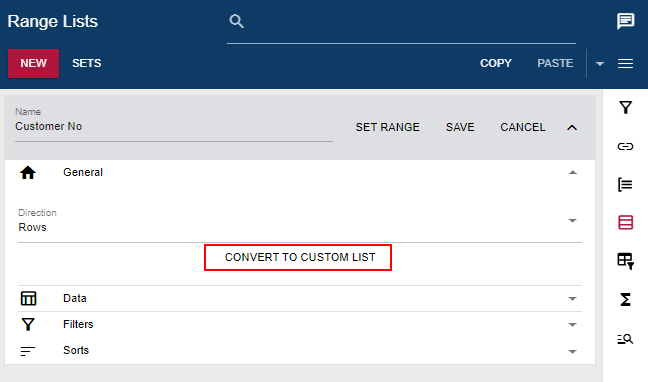Viewport: 648px width, 382px height.
Task: Select the bracket list sidebar icon
Action: (625, 184)
